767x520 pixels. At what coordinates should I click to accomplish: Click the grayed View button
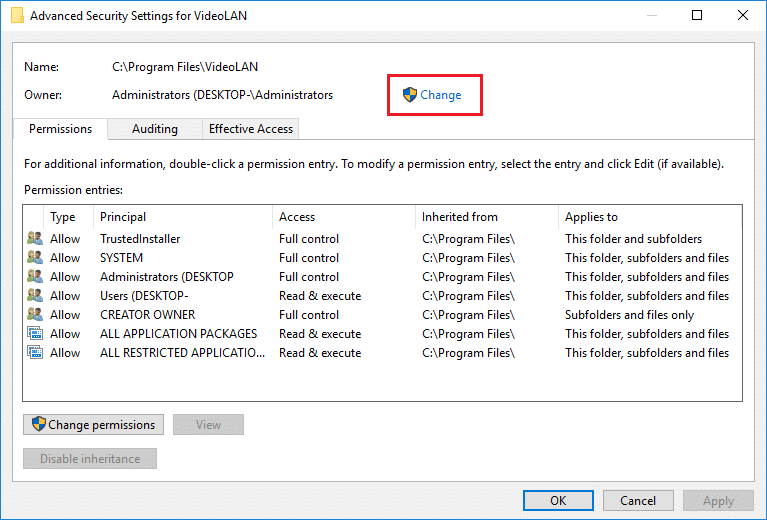tap(208, 425)
